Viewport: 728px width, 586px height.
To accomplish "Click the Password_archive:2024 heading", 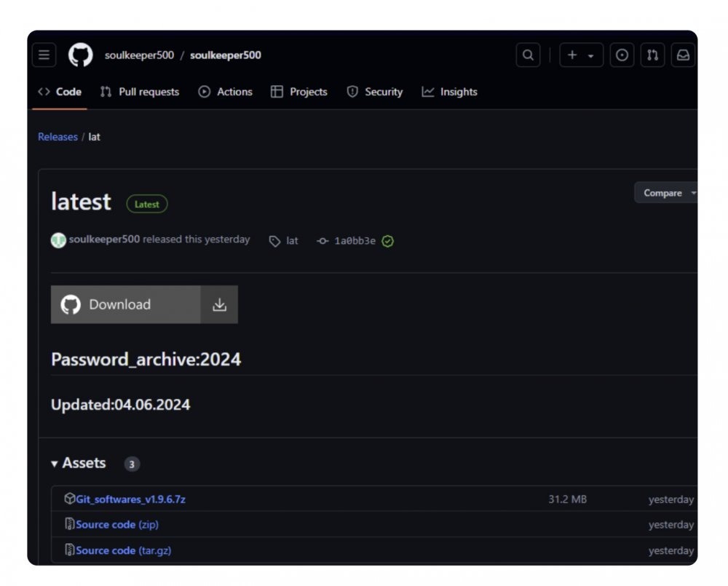I will (x=146, y=360).
